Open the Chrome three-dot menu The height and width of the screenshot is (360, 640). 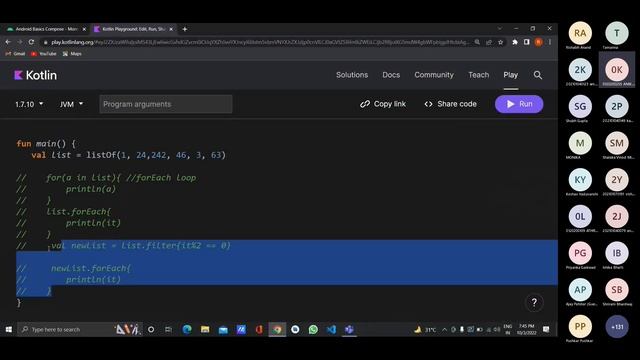pyautogui.click(x=550, y=42)
